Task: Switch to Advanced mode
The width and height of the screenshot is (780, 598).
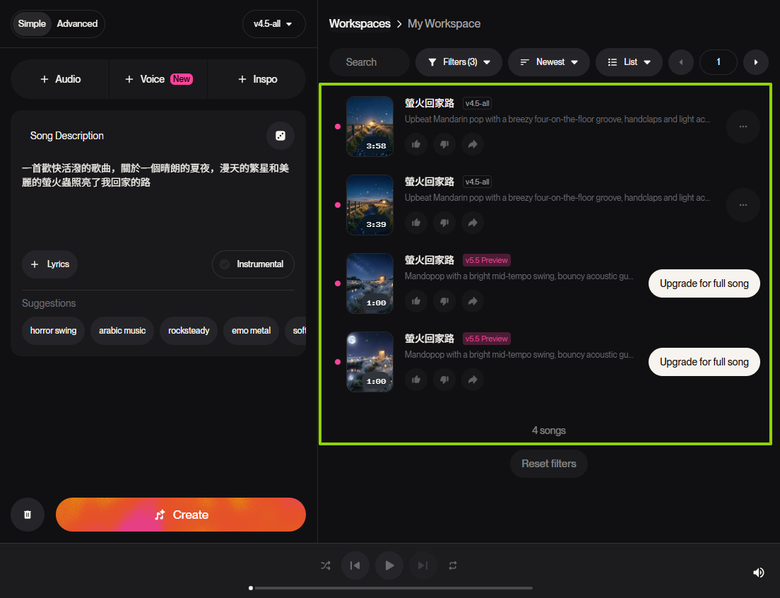Action: coord(77,24)
